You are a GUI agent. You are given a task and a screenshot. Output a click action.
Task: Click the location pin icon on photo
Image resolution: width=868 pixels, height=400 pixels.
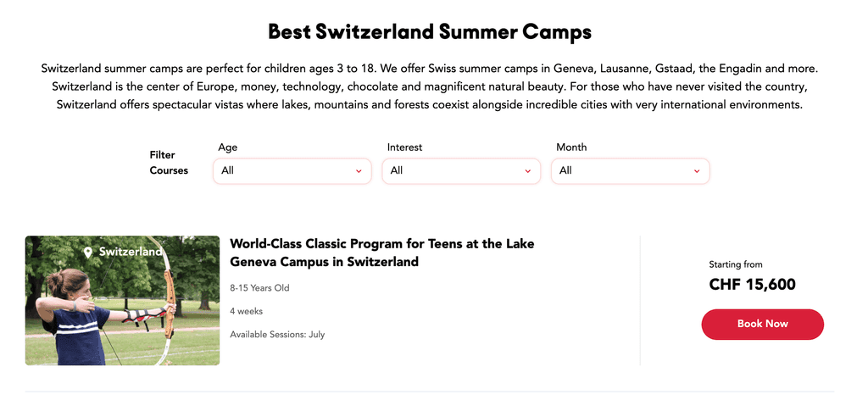pos(88,253)
